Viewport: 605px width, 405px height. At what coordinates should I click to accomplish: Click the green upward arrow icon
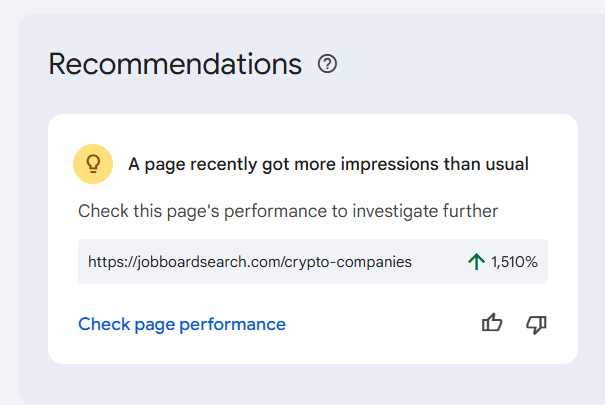click(x=476, y=262)
